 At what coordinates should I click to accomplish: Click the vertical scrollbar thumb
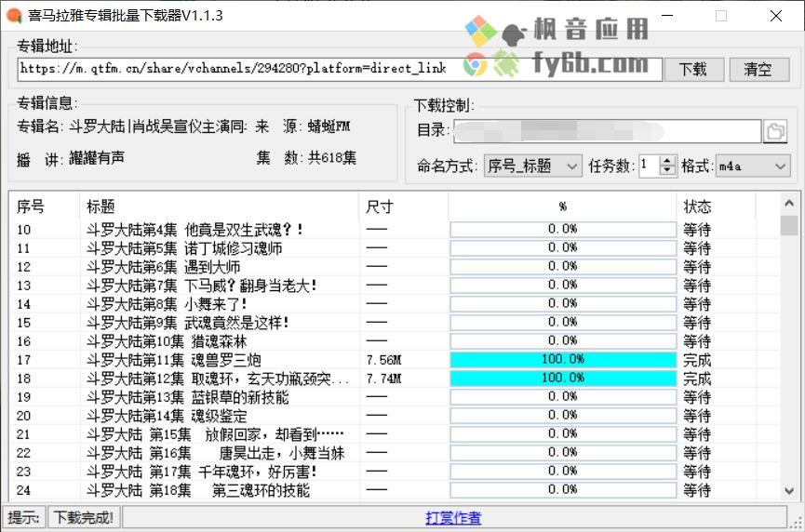click(788, 225)
